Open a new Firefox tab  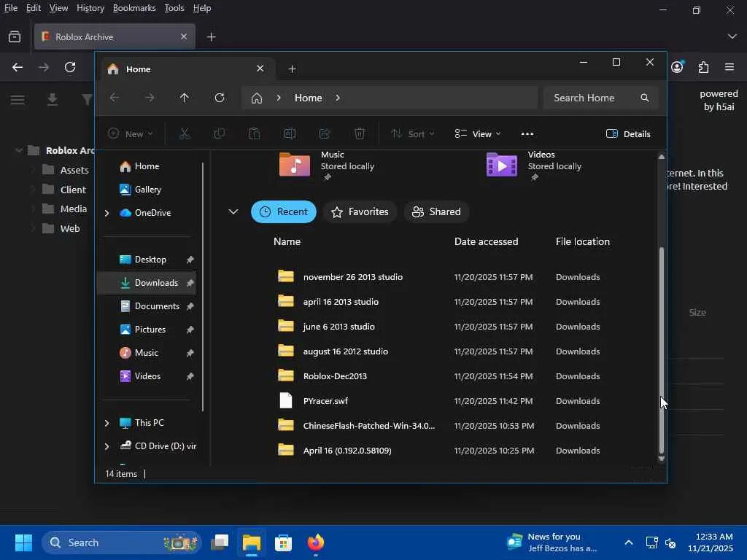pyautogui.click(x=211, y=36)
